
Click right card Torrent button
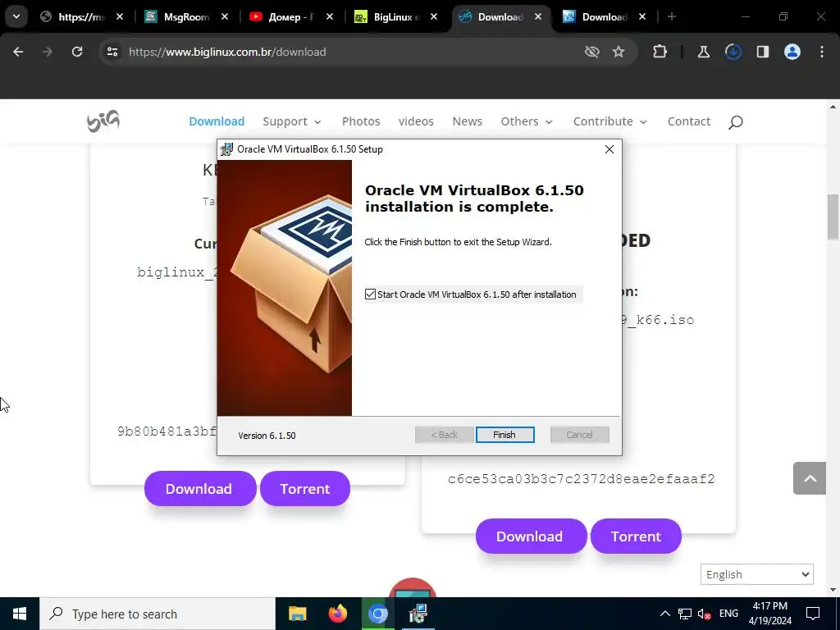click(636, 536)
